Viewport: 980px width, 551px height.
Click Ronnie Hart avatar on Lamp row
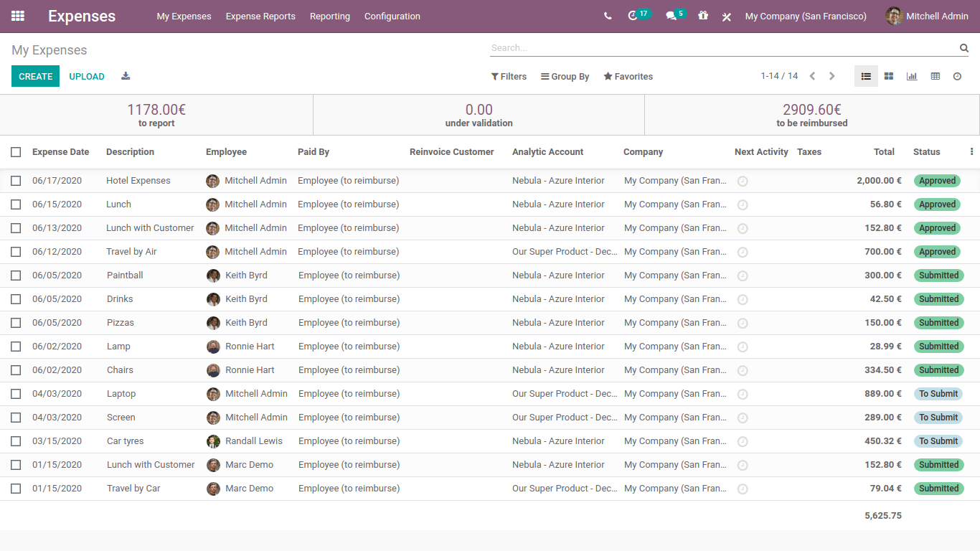[213, 347]
